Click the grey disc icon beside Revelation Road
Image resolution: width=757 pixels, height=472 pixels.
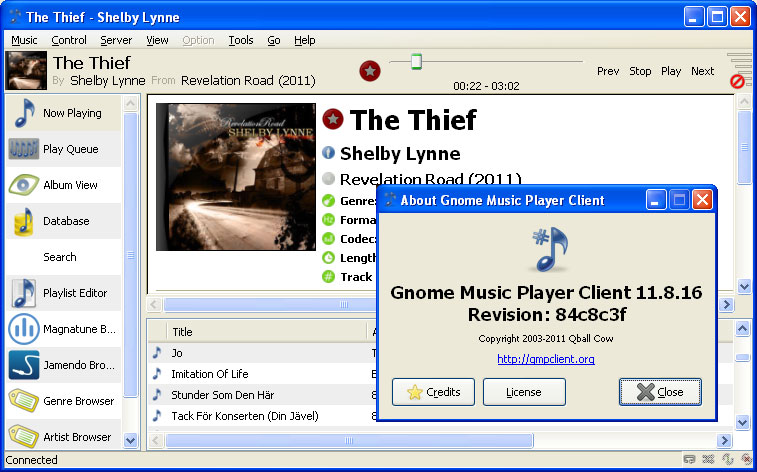click(x=328, y=179)
